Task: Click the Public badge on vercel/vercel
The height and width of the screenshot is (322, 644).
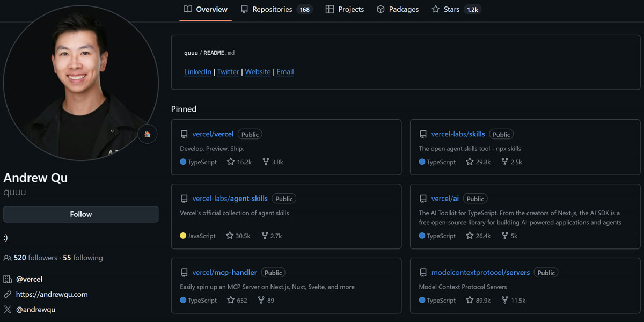Action: [x=250, y=135]
